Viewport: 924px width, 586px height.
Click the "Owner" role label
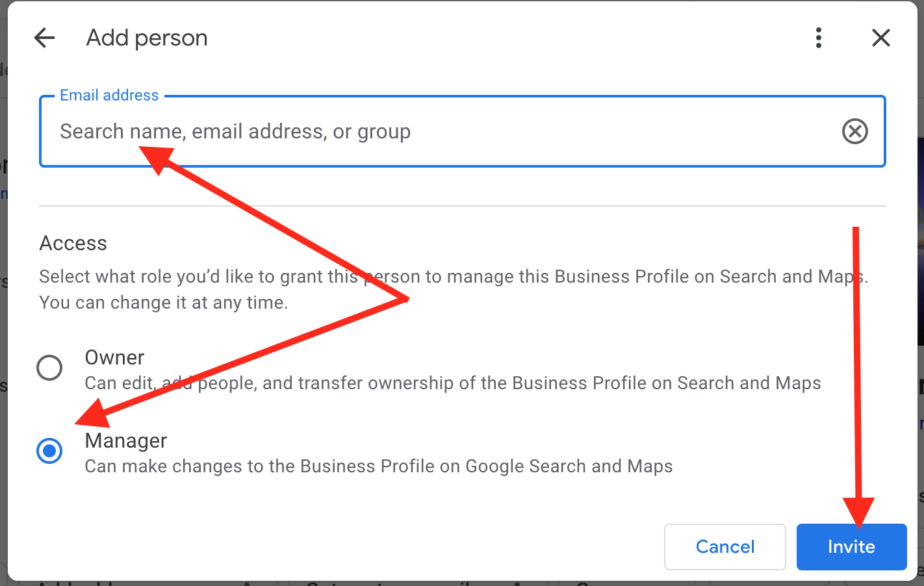coord(114,357)
